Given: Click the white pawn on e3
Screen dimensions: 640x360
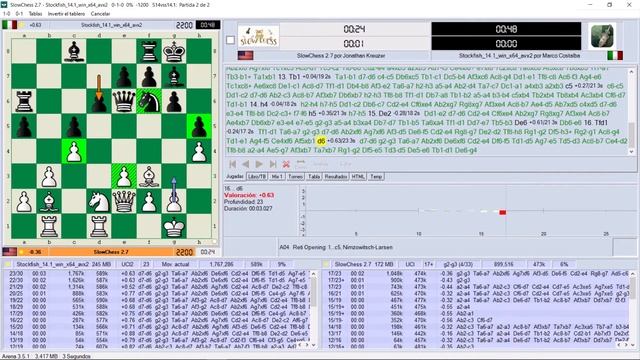Looking at the screenshot, I should pos(124,176).
